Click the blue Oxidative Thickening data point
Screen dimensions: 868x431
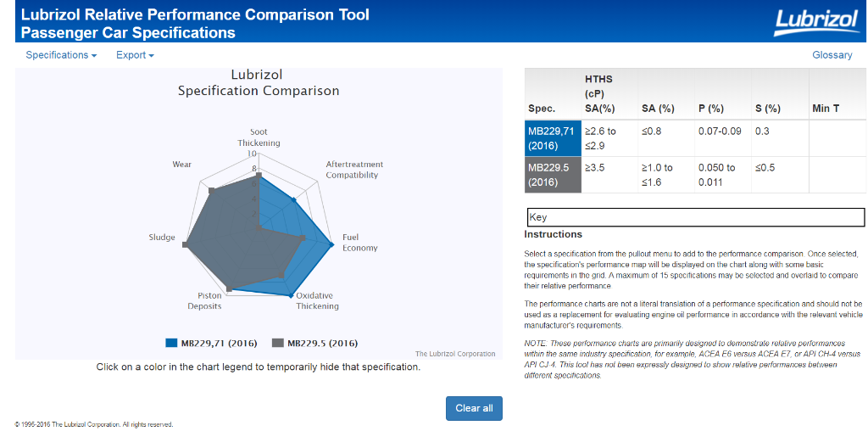point(291,296)
